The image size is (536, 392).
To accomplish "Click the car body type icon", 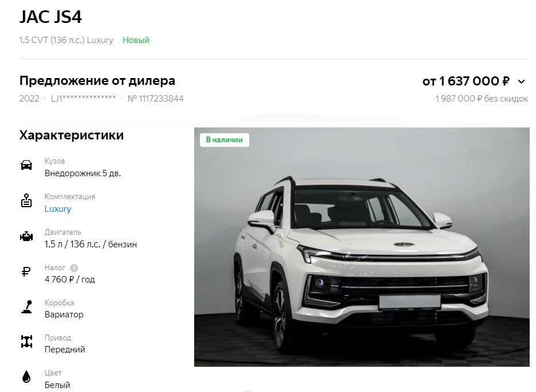I will pyautogui.click(x=26, y=165).
